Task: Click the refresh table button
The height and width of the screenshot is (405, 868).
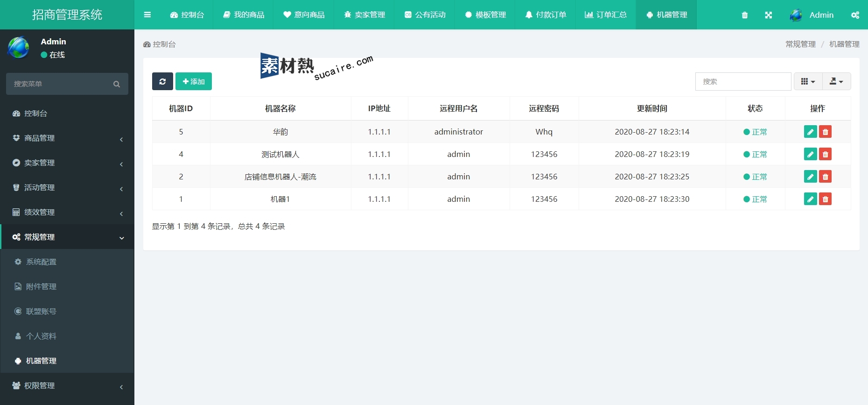Action: click(x=162, y=81)
